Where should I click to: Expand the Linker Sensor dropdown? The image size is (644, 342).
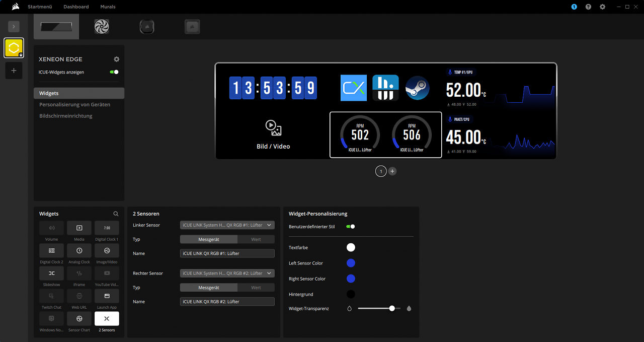227,225
